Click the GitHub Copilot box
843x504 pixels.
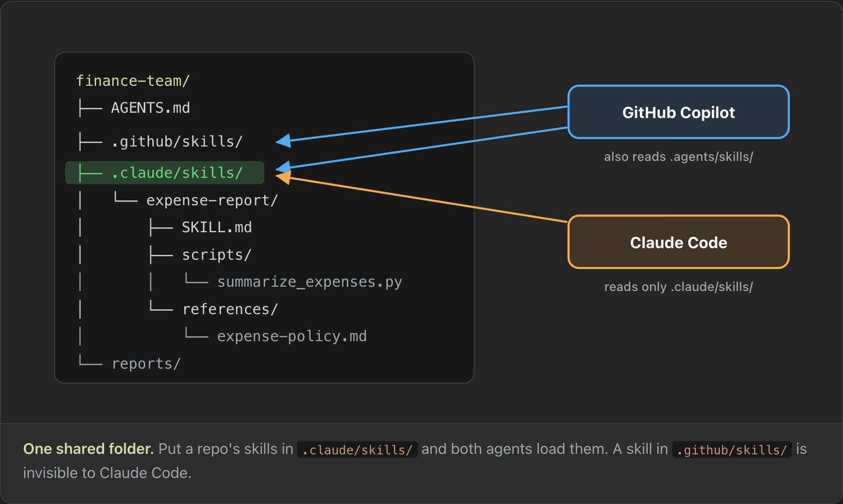coord(679,112)
